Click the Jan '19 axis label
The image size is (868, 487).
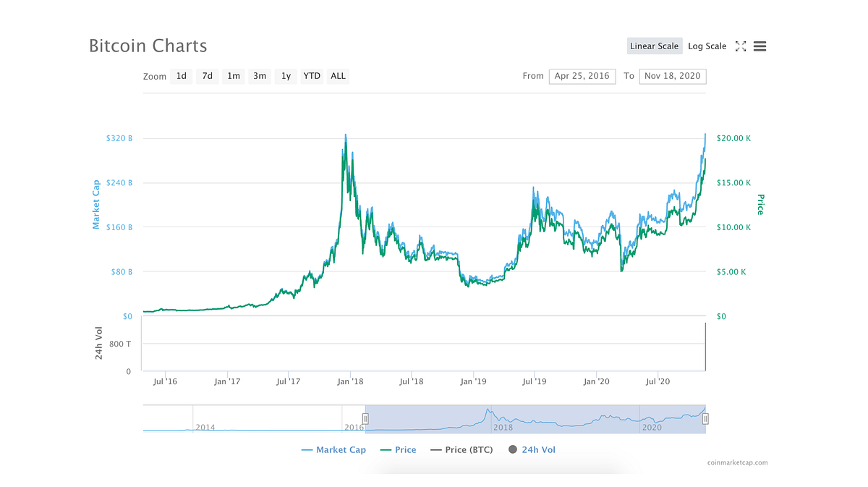click(x=473, y=381)
